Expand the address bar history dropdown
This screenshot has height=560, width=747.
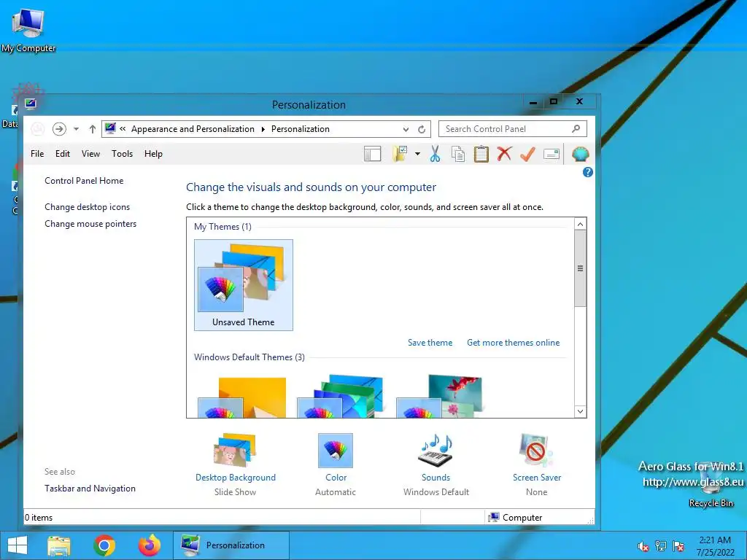pyautogui.click(x=406, y=129)
